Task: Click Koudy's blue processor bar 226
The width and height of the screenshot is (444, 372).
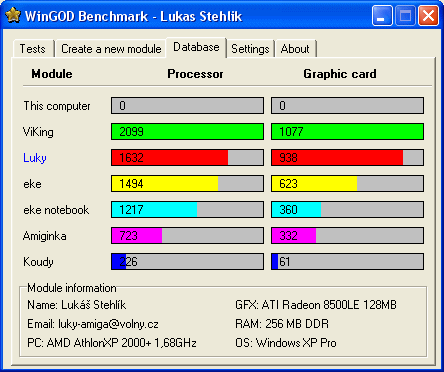Action: click(187, 262)
